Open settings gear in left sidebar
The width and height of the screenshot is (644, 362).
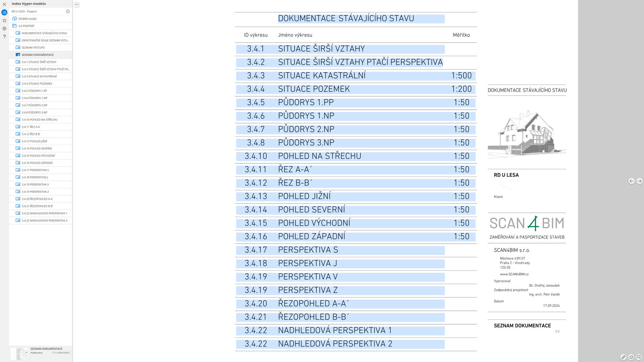point(4,28)
